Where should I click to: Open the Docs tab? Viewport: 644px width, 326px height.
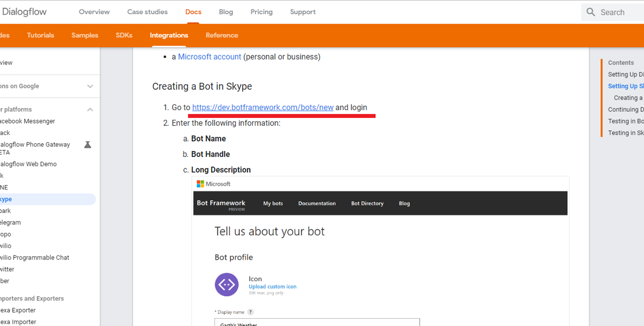[x=193, y=12]
